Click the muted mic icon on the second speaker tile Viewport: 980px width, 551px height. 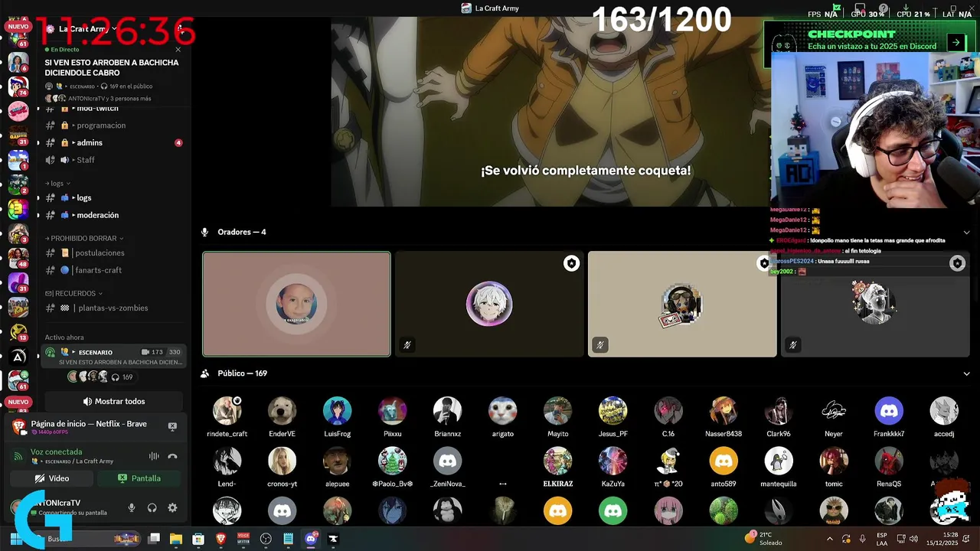(x=407, y=345)
